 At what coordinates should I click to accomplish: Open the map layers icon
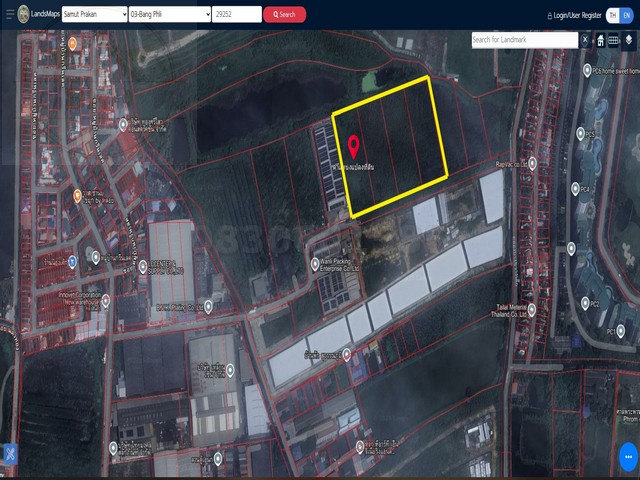[x=629, y=40]
